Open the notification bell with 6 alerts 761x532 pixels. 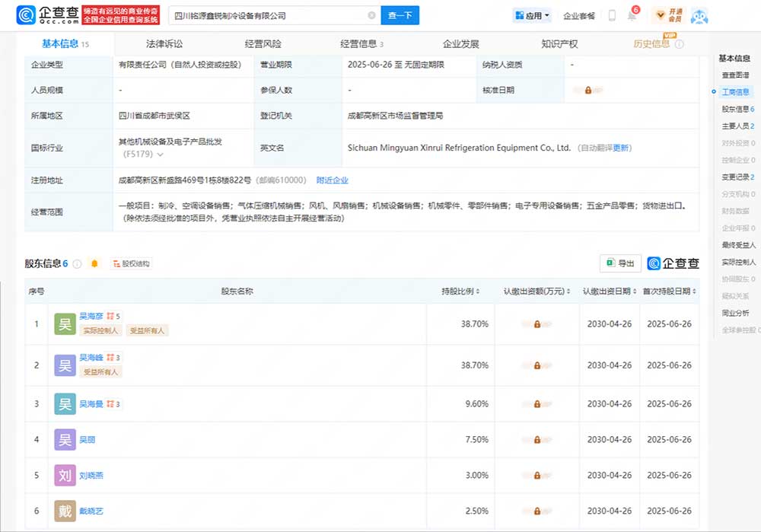(632, 16)
